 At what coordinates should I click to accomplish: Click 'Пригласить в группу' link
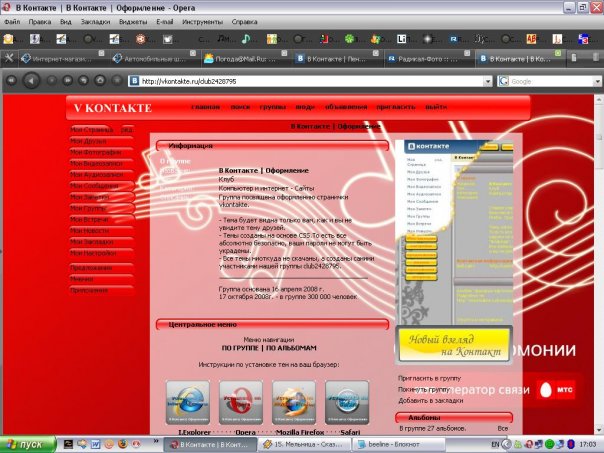pyautogui.click(x=429, y=378)
